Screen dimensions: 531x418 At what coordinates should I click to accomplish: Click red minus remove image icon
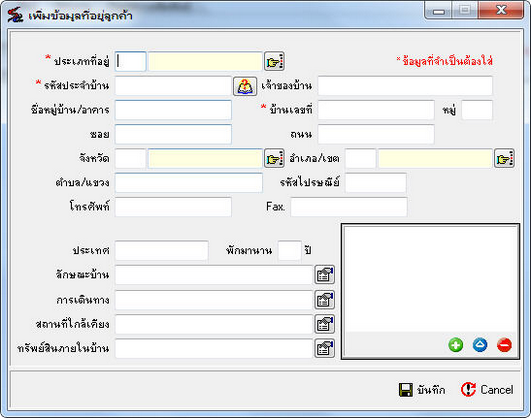click(504, 345)
